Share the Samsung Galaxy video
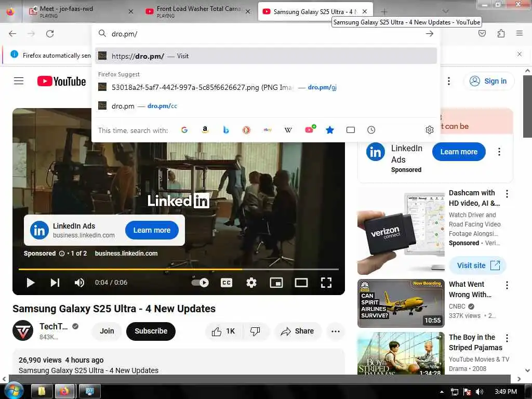Viewport: 532px width, 399px height. click(297, 331)
